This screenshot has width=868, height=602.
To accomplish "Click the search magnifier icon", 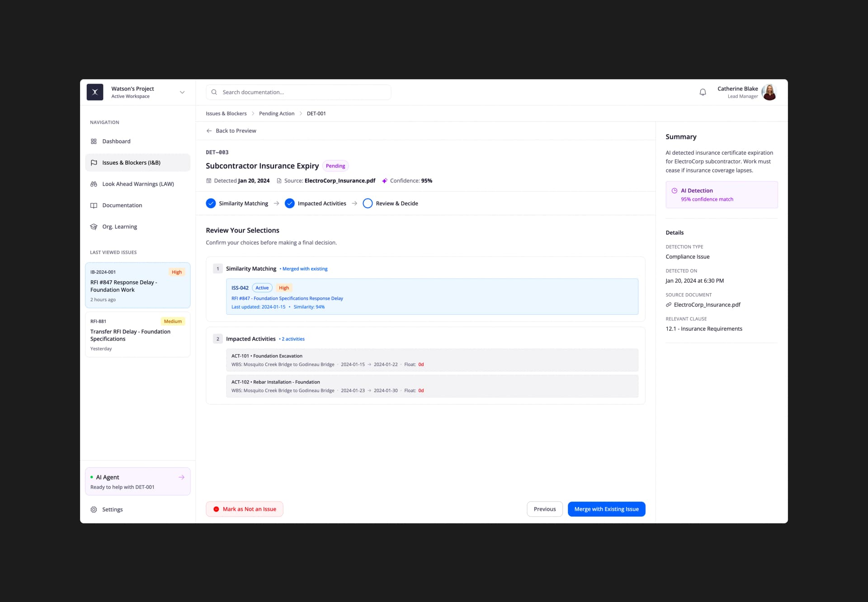I will (x=214, y=92).
